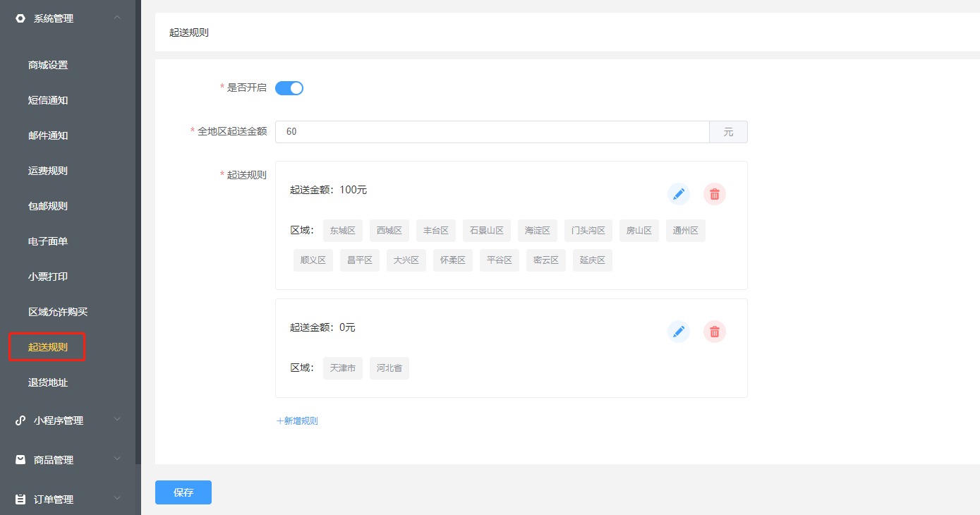980x515 pixels.
Task: Click the 东城区 region tag
Action: tap(343, 231)
